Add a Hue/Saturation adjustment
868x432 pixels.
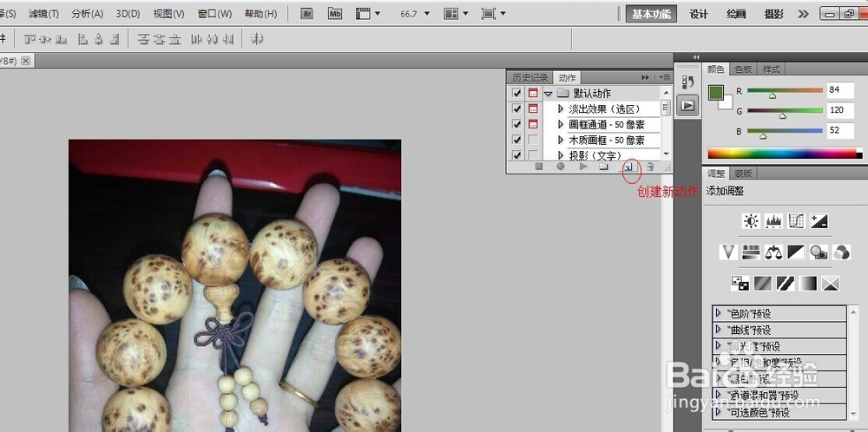tap(751, 252)
